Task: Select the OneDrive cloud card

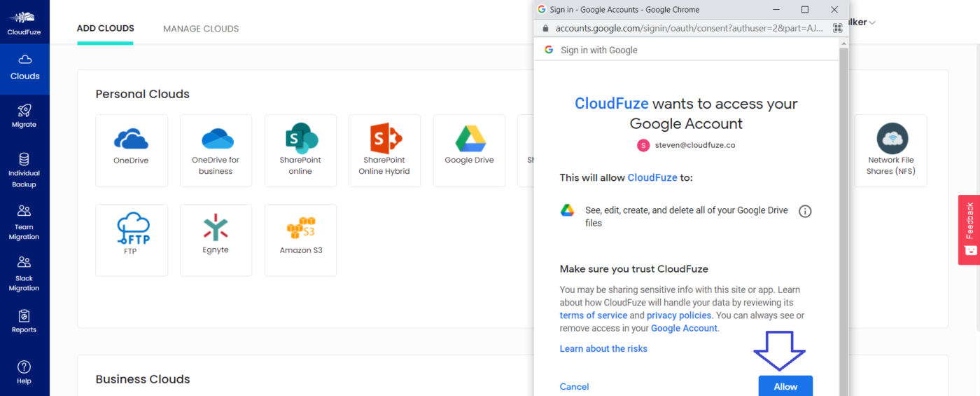Action: 132,151
